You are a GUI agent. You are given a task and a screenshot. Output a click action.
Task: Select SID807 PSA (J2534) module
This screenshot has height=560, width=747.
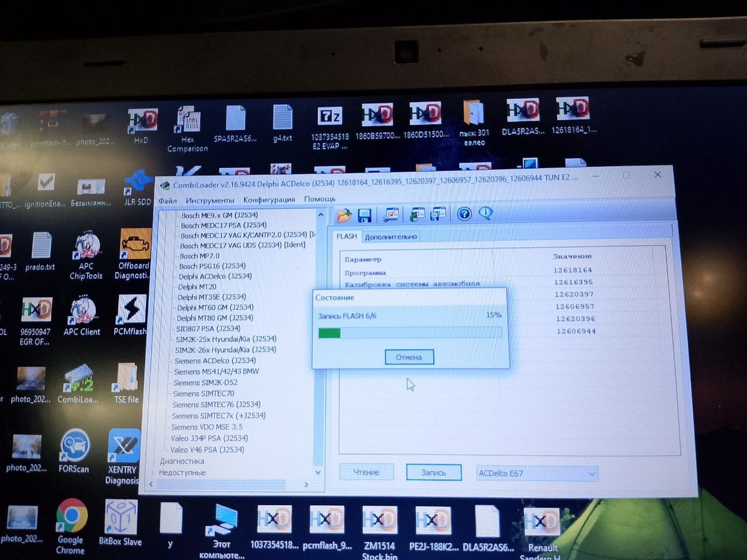[x=208, y=328]
